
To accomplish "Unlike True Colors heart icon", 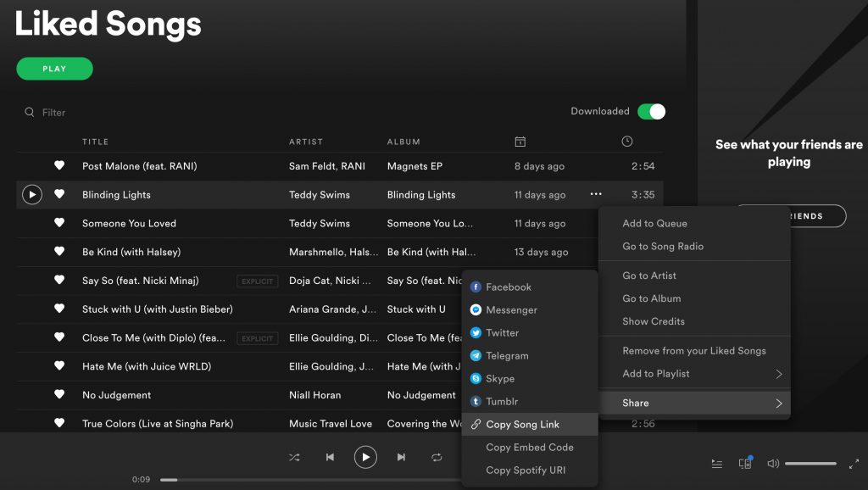I will click(x=59, y=422).
